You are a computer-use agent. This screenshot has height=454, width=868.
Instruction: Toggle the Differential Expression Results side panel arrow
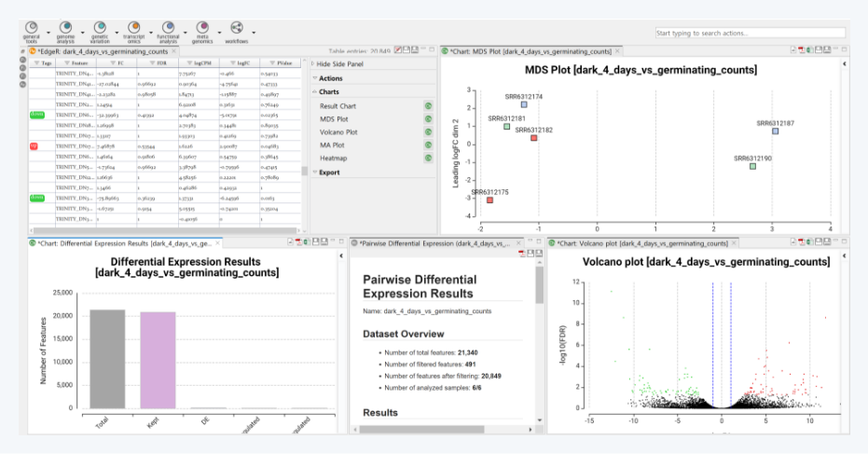[x=341, y=255]
